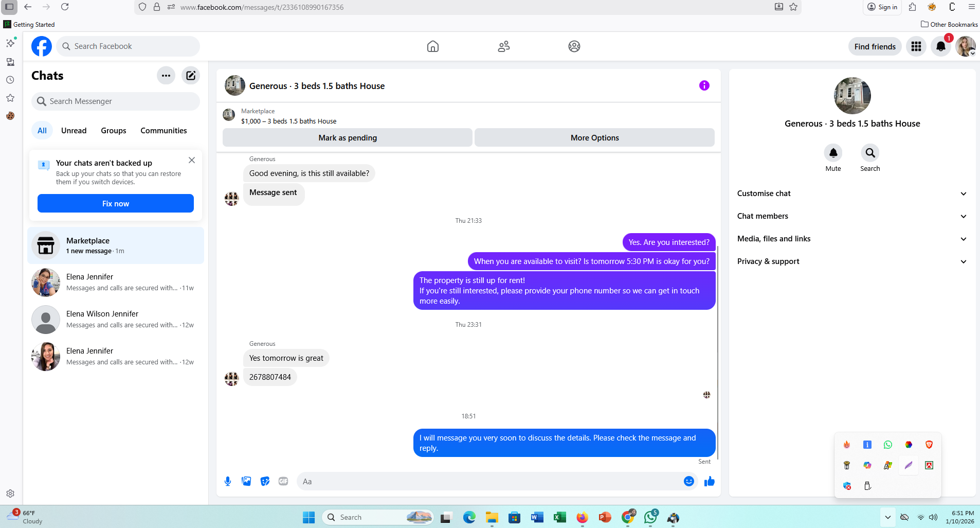Open the Facebook menu grid icon
The image size is (980, 528).
(916, 46)
